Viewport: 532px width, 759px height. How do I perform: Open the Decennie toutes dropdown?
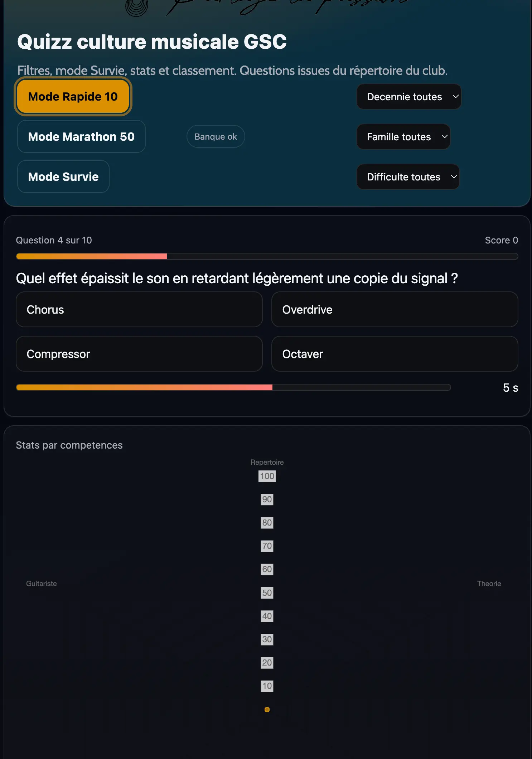408,97
